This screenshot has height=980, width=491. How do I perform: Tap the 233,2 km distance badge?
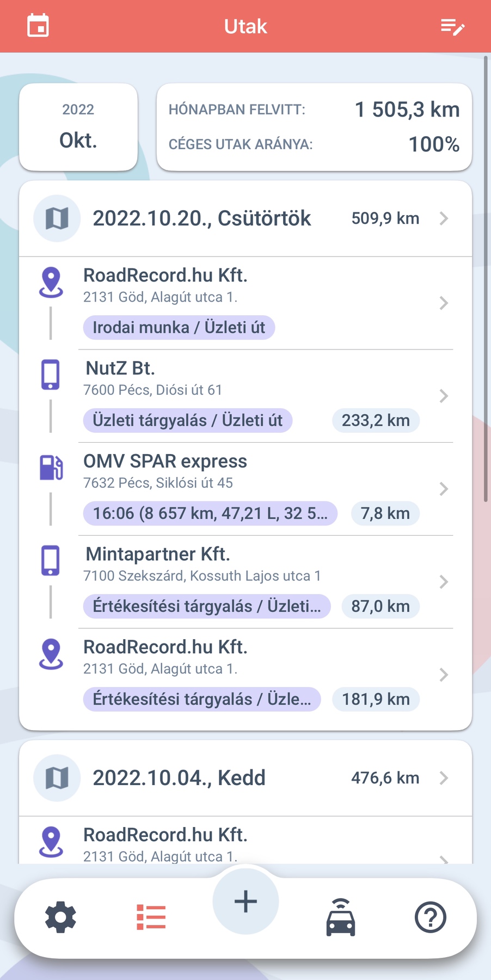[x=376, y=420]
